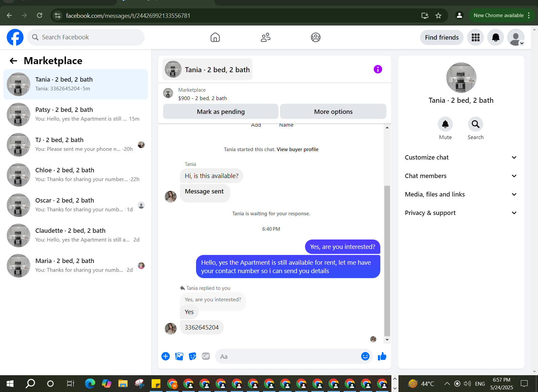538x392 pixels.
Task: Open the Tania conversation in the list
Action: [76, 84]
